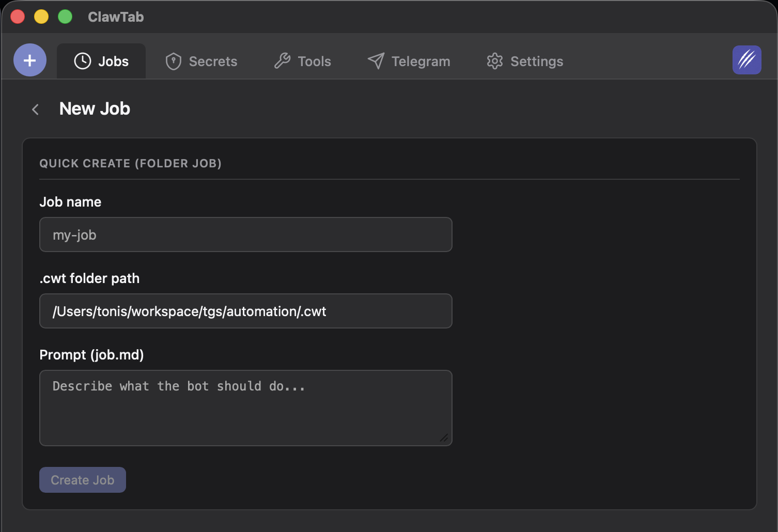This screenshot has width=778, height=532.
Task: Select the Jobs tab
Action: point(101,61)
